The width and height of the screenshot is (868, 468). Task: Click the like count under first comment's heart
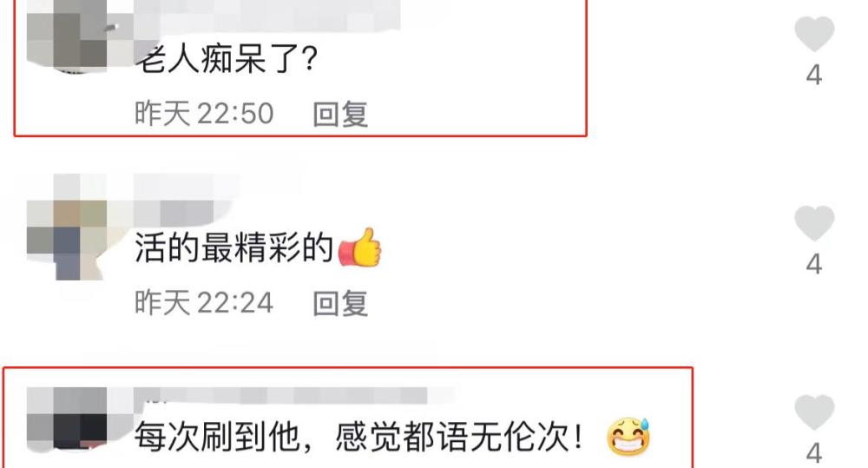pyautogui.click(x=814, y=75)
